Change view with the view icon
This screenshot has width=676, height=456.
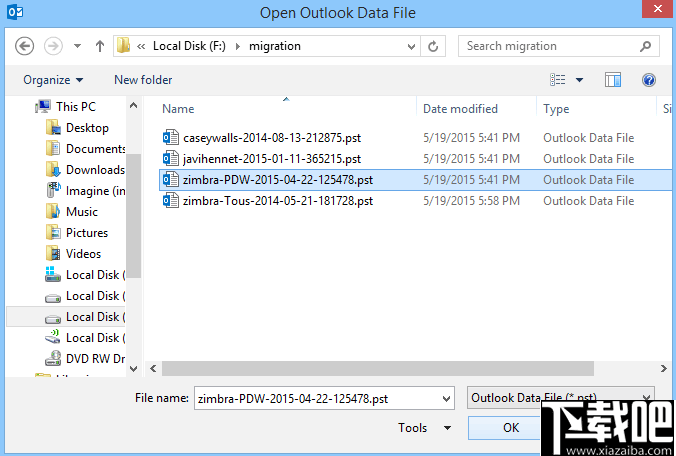tap(557, 80)
